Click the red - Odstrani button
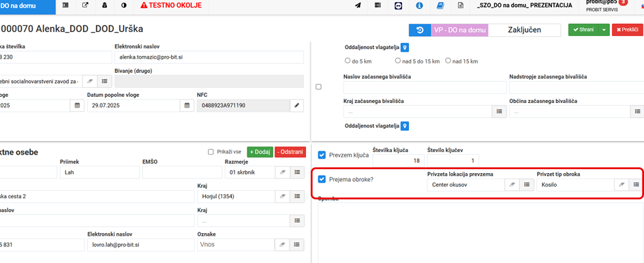The height and width of the screenshot is (263, 644). 290,152
